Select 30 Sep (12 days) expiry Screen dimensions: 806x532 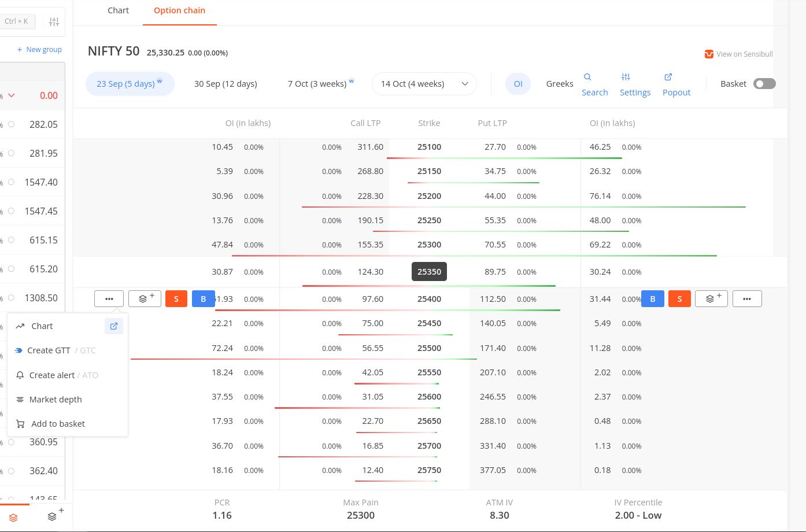[x=225, y=84]
